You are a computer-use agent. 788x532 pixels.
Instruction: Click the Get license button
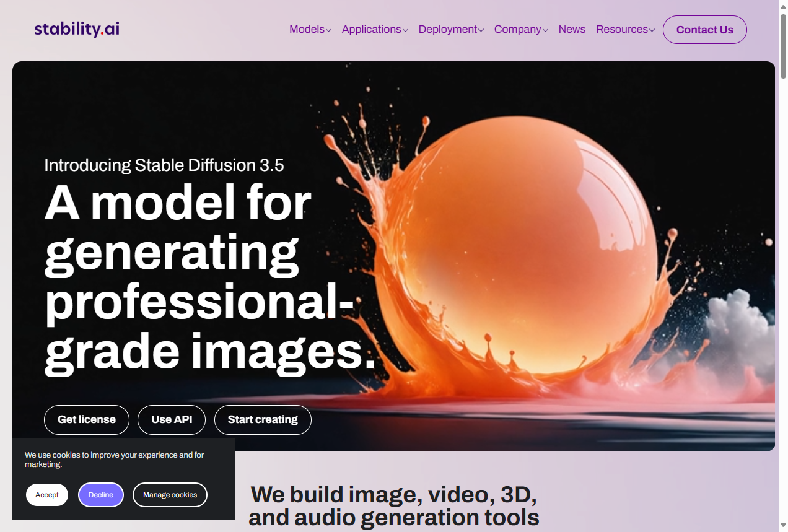point(87,420)
